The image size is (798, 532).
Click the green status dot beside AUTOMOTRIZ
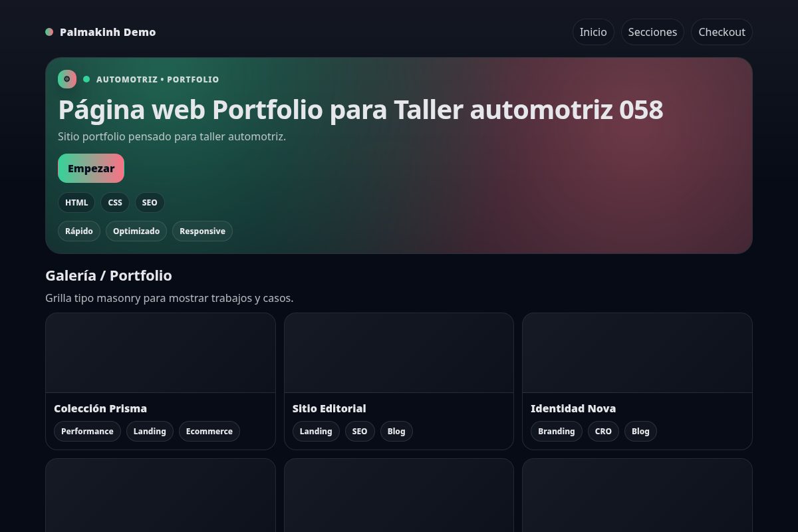(86, 79)
